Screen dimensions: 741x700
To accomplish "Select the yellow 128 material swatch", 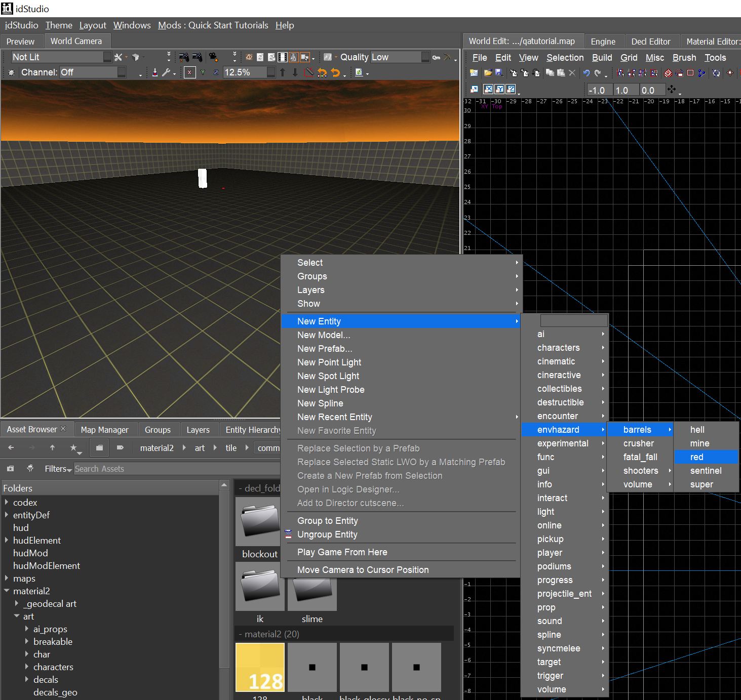I will click(260, 667).
